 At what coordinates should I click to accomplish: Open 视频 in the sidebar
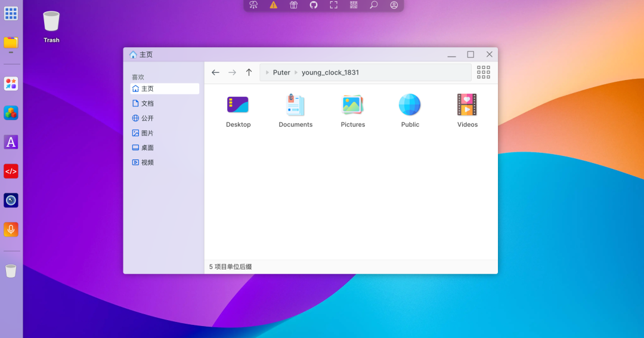point(165,162)
